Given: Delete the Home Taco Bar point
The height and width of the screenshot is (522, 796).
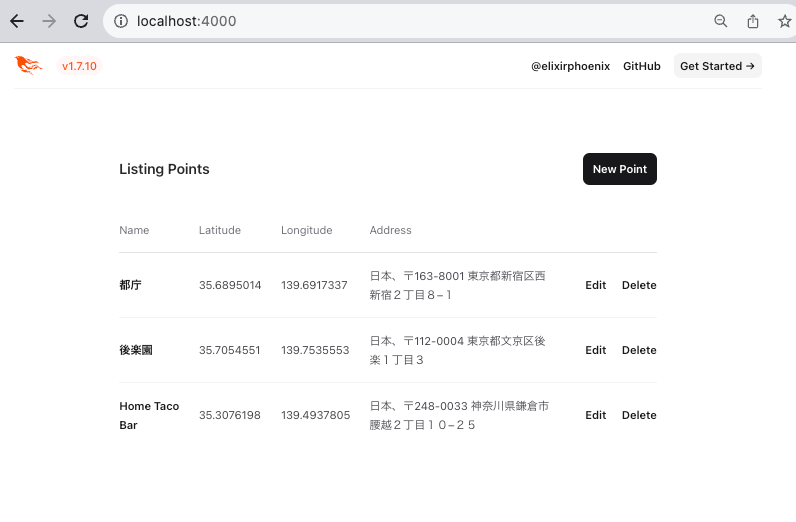Looking at the screenshot, I should pos(639,415).
